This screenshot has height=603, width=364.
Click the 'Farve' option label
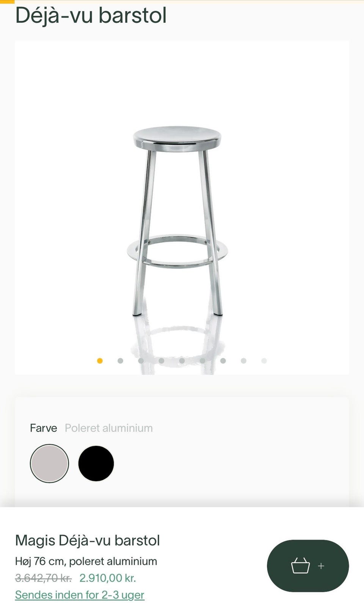click(43, 428)
